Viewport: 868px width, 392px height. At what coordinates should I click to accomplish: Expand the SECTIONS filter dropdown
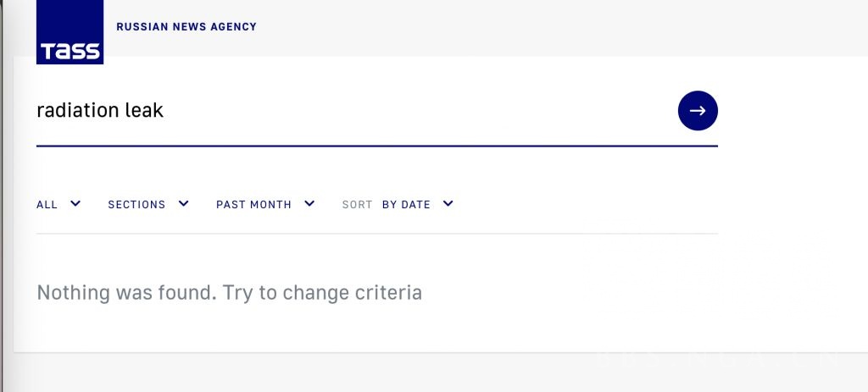tap(136, 205)
